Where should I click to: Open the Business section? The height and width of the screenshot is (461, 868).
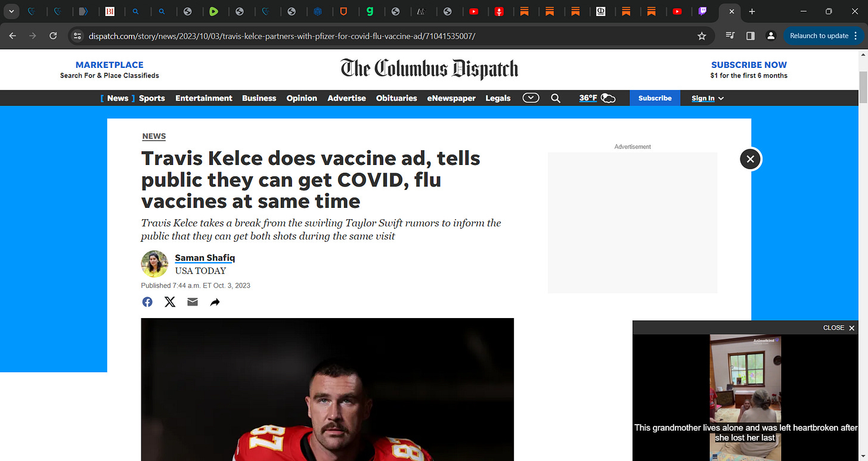coord(259,98)
